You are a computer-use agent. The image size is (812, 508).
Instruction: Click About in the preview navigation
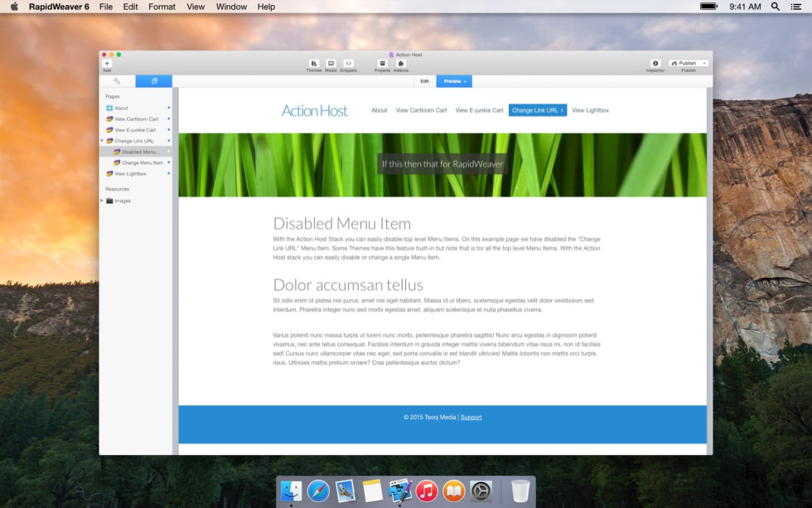pyautogui.click(x=379, y=110)
